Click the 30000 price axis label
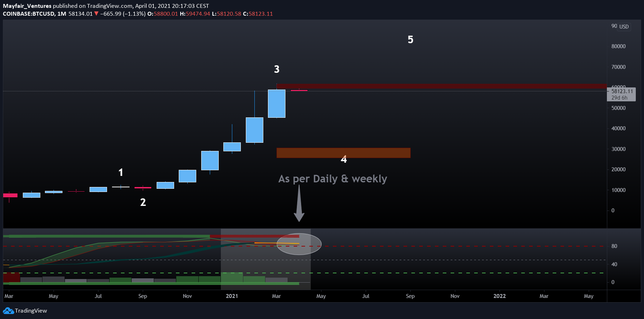Viewport: 644px width, 319px height. [618, 149]
